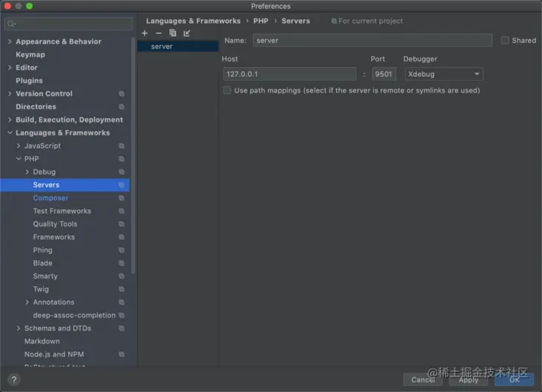Image resolution: width=542 pixels, height=392 pixels.
Task: Select the Servers settings item
Action: coord(65,185)
